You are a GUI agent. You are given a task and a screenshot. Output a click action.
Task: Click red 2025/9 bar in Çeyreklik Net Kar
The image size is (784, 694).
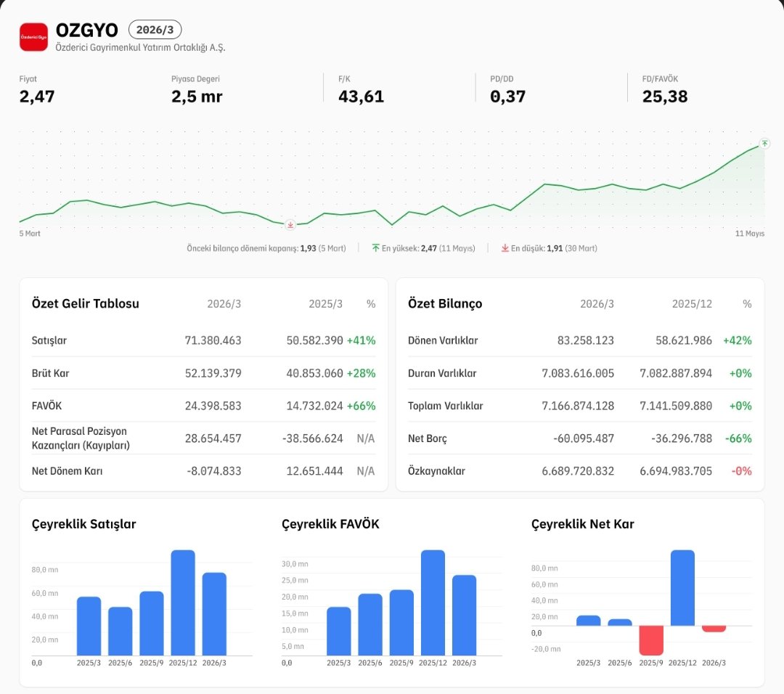click(x=651, y=640)
